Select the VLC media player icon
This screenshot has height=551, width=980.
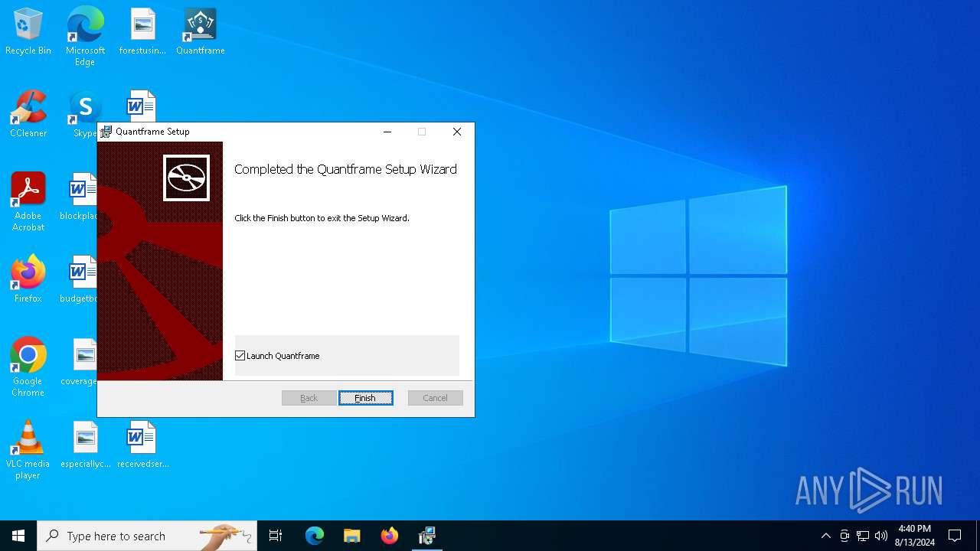[x=28, y=449]
